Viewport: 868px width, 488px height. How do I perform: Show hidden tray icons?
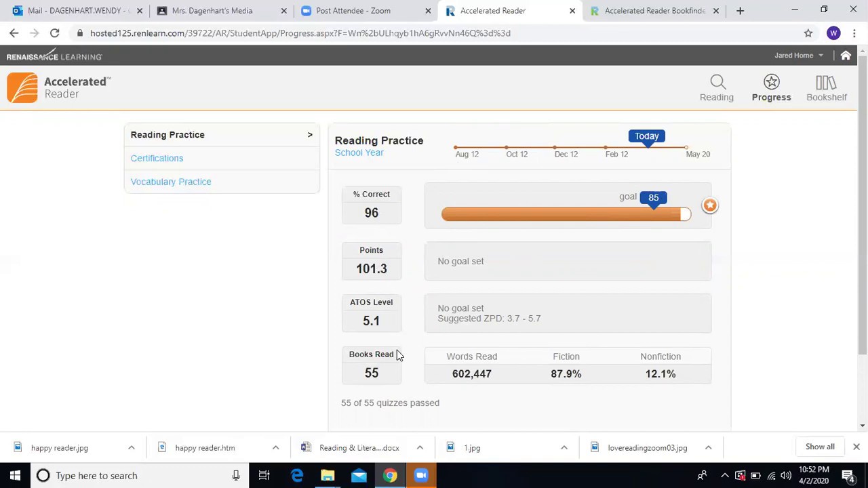(724, 476)
